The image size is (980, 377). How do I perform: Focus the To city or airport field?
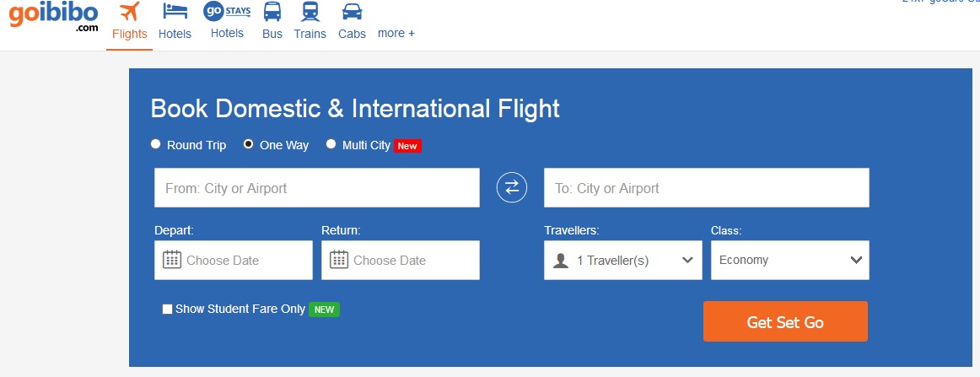[x=706, y=187]
